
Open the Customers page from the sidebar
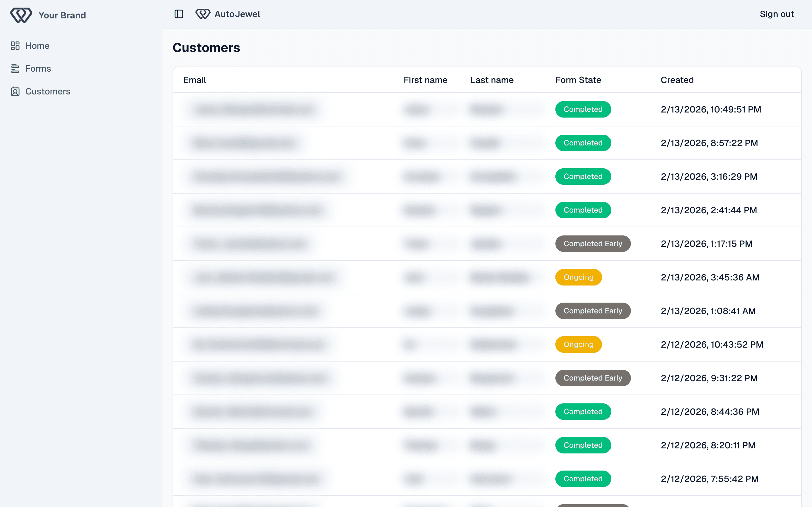48,91
